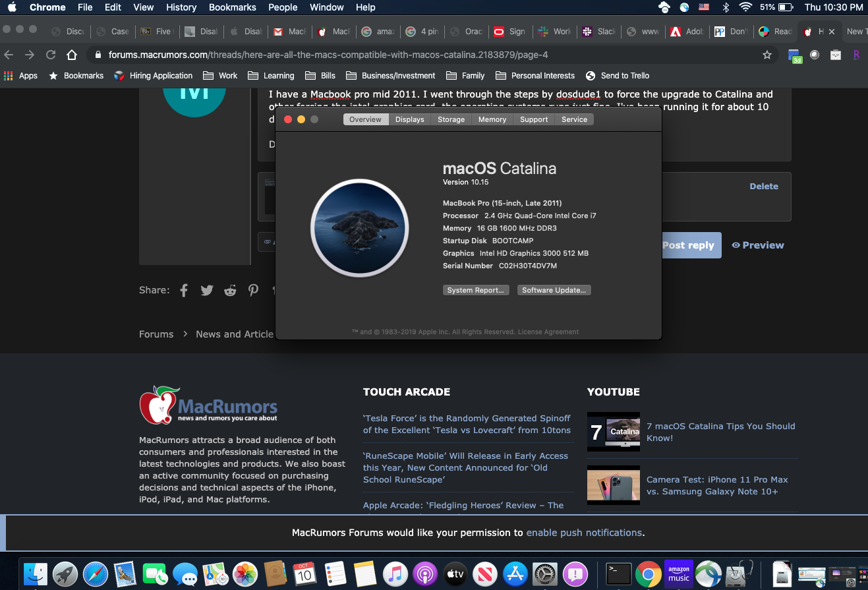The width and height of the screenshot is (868, 590).
Task: Open Terminal from the dock
Action: [x=619, y=574]
